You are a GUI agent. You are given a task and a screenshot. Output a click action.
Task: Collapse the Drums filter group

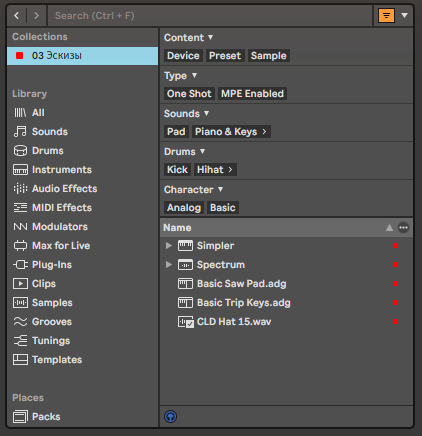[202, 151]
